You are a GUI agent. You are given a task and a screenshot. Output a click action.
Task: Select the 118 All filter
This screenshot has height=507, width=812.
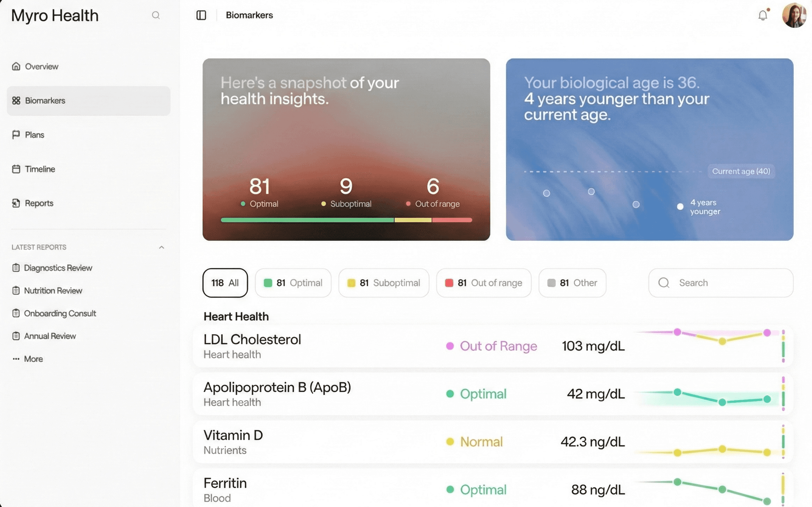coord(225,283)
